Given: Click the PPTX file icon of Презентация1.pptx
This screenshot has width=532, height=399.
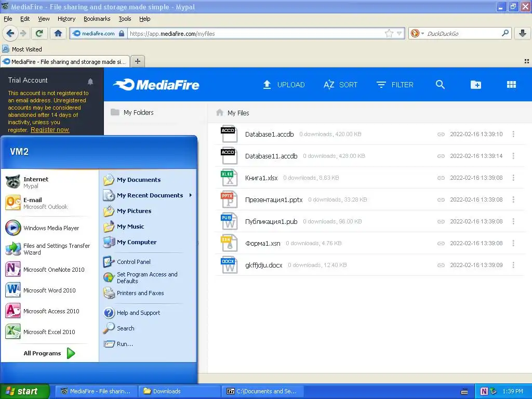Looking at the screenshot, I should point(229,199).
